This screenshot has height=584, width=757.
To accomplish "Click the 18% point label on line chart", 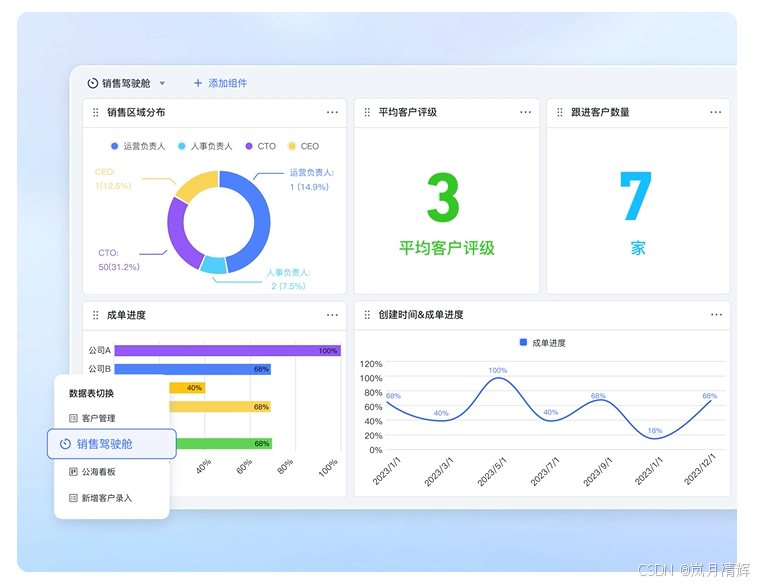I will tap(655, 431).
